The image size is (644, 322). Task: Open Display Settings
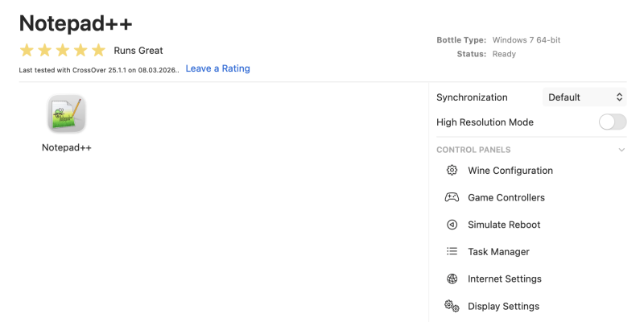pos(503,307)
